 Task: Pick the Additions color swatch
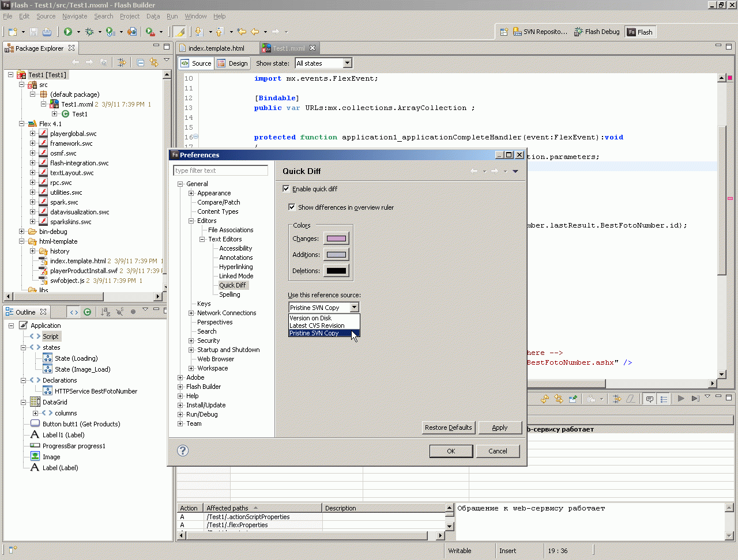336,255
